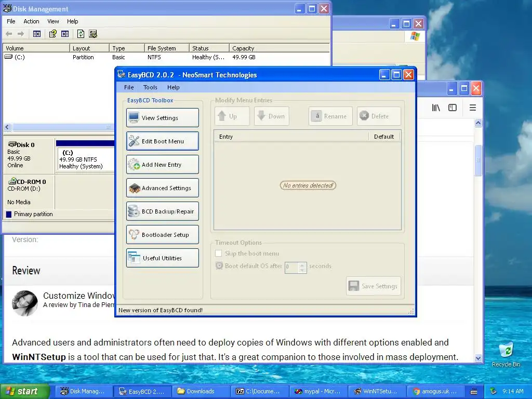
Task: Click Properties help icon in Disk Management toolbar
Action: (52, 34)
